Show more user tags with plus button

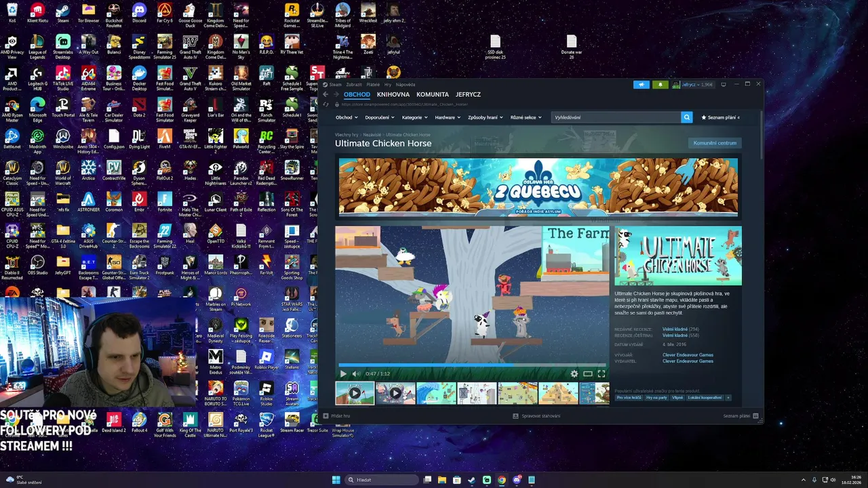(728, 398)
